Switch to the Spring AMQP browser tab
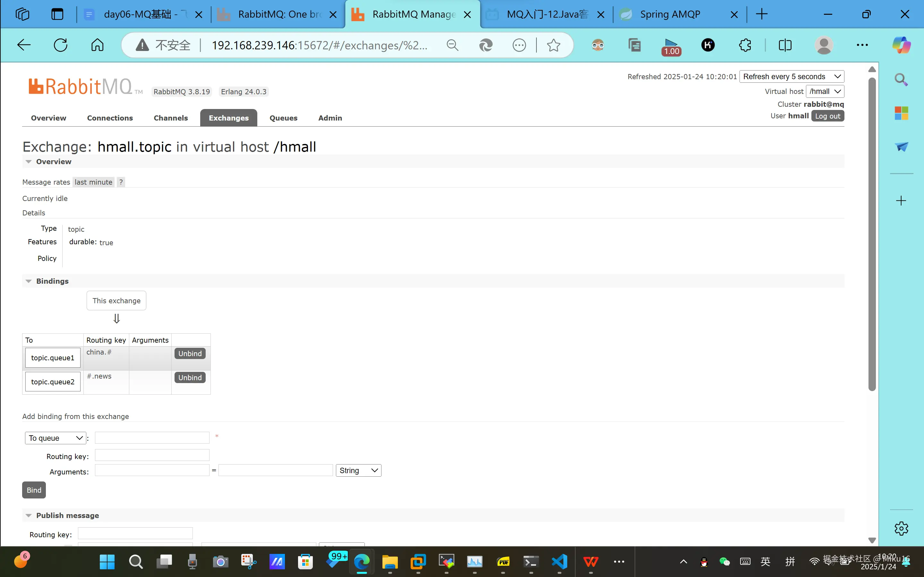Image resolution: width=924 pixels, height=577 pixels. click(x=670, y=14)
